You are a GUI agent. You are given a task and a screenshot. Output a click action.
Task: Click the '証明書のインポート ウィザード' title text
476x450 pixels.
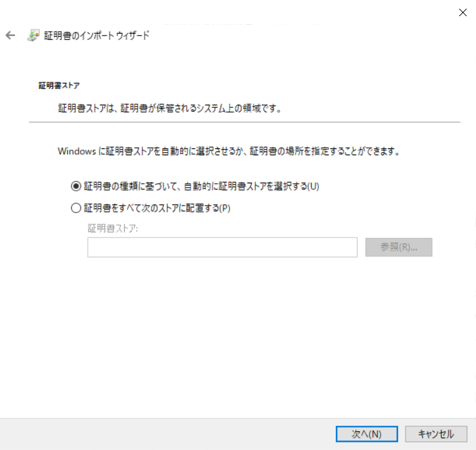[x=97, y=36]
